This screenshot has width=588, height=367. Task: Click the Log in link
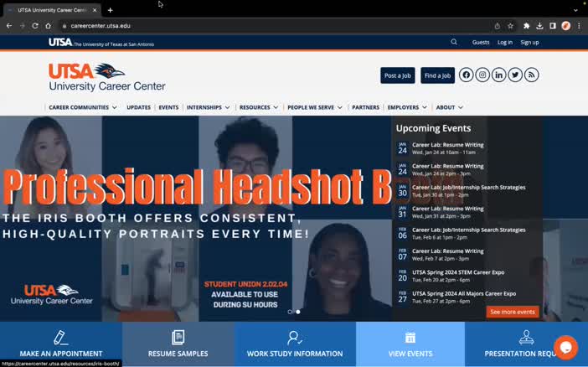pyautogui.click(x=505, y=43)
